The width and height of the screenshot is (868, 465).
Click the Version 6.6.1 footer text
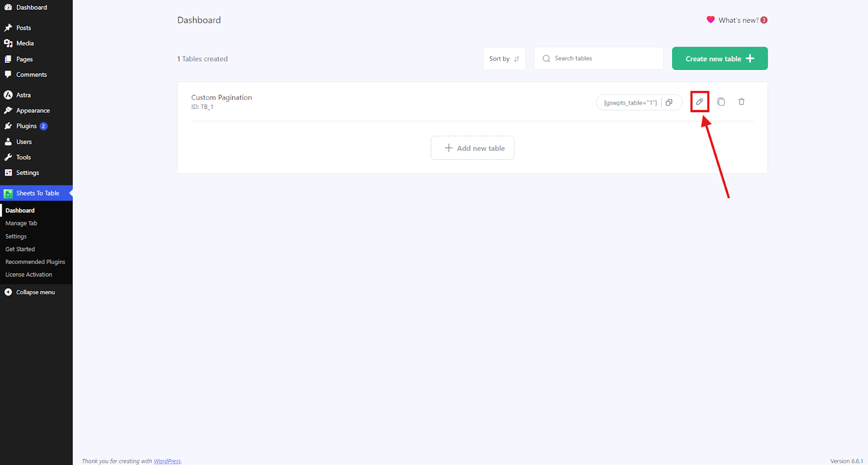coord(846,461)
